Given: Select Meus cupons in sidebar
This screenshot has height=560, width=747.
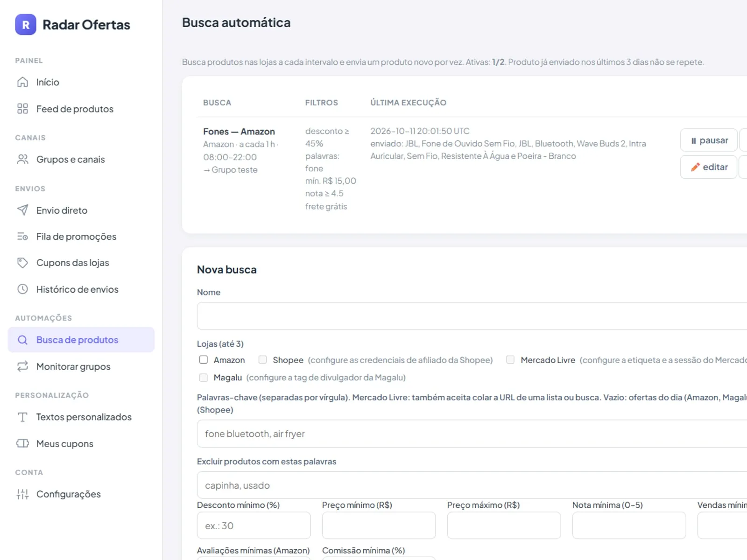Looking at the screenshot, I should [81, 443].
